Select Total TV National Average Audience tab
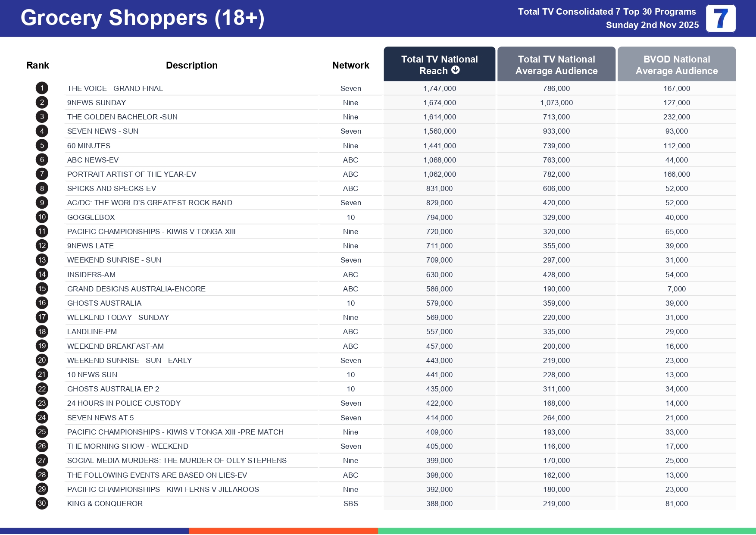This screenshot has width=756, height=535. tap(556, 65)
